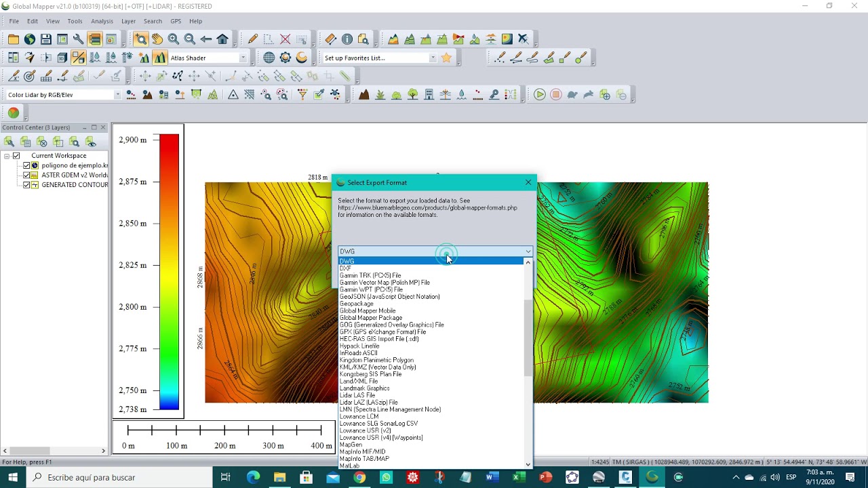The width and height of the screenshot is (868, 488).
Task: Click the format list scroll-down arrow
Action: point(528,465)
